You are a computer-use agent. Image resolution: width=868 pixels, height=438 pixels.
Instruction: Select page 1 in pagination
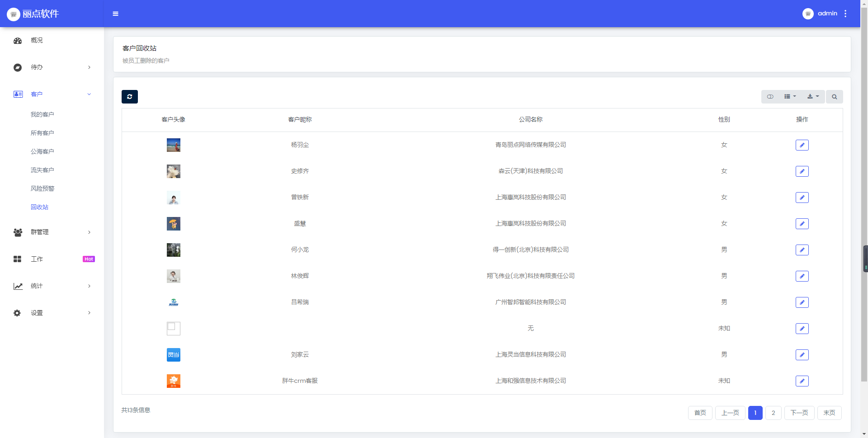pyautogui.click(x=755, y=413)
